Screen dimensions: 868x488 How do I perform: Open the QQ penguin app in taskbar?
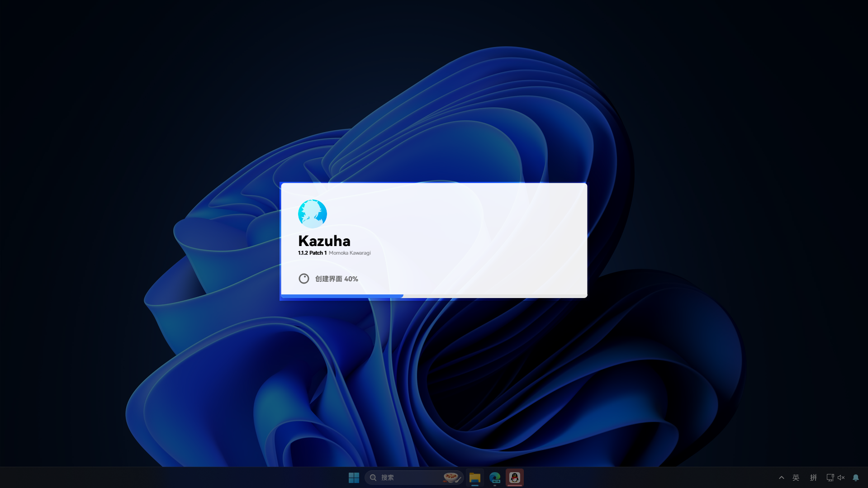coord(514,478)
